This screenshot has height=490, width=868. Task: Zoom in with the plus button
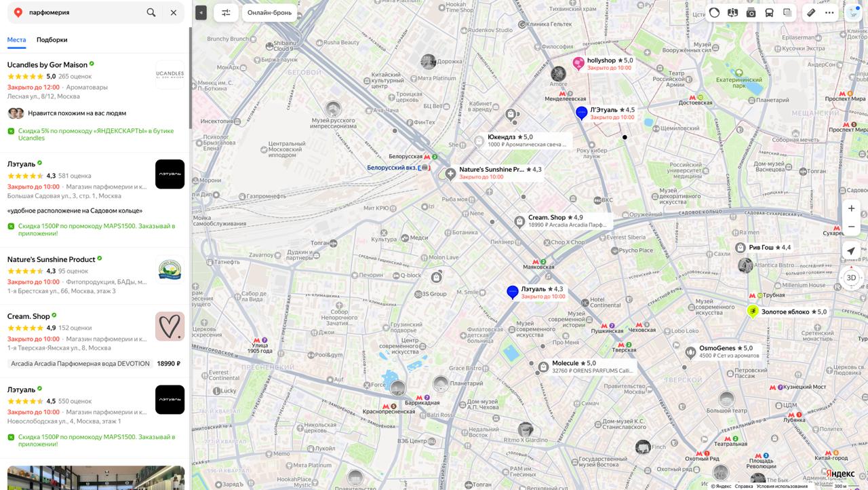(x=852, y=208)
